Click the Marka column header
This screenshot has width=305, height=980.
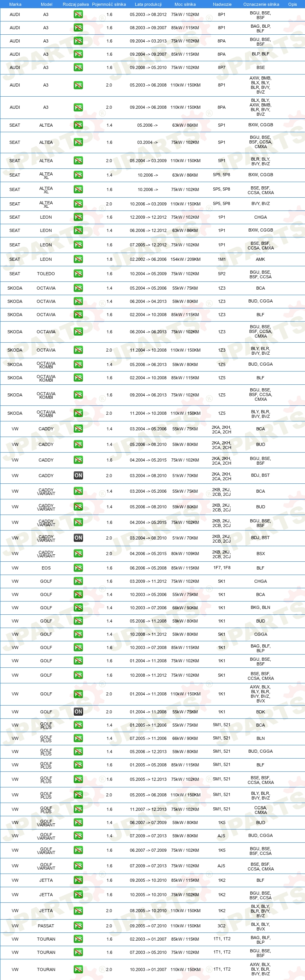tap(15, 4)
